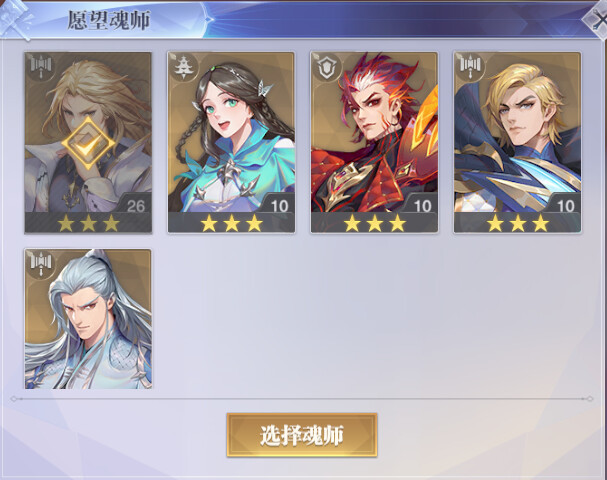Select the blonde man with blue armor card

tap(518, 142)
